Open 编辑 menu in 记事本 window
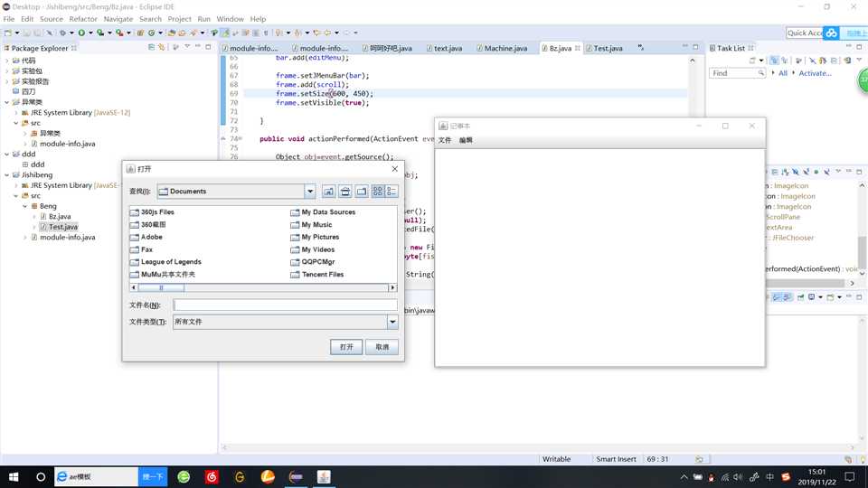 [x=467, y=141]
